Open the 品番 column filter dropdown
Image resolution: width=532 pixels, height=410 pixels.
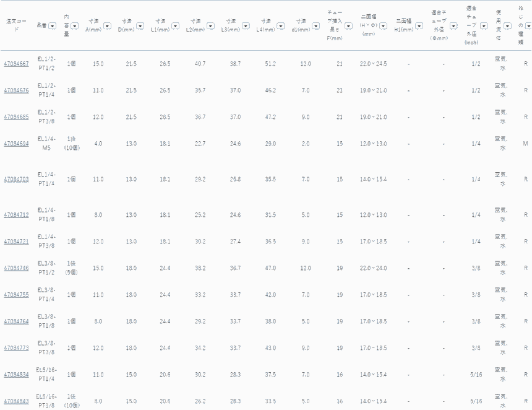pos(53,26)
